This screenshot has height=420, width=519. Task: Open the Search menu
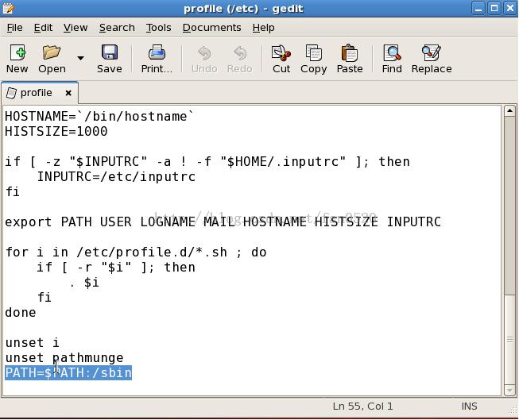click(117, 28)
